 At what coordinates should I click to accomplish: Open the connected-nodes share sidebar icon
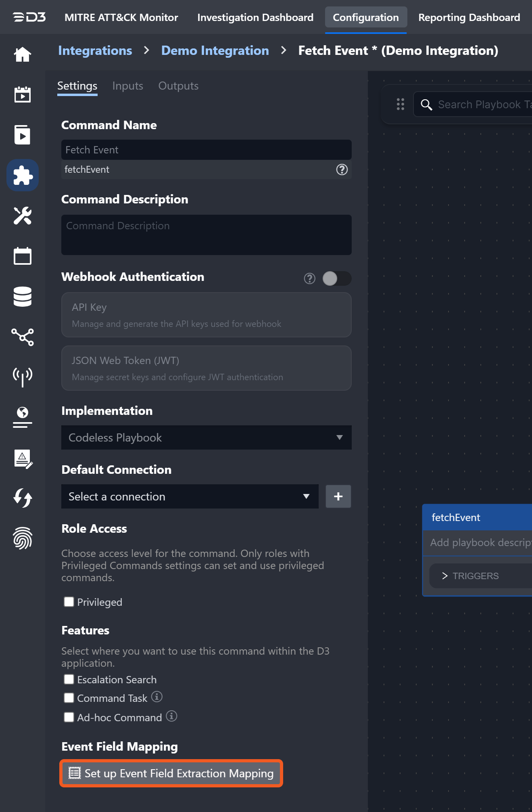click(x=23, y=337)
